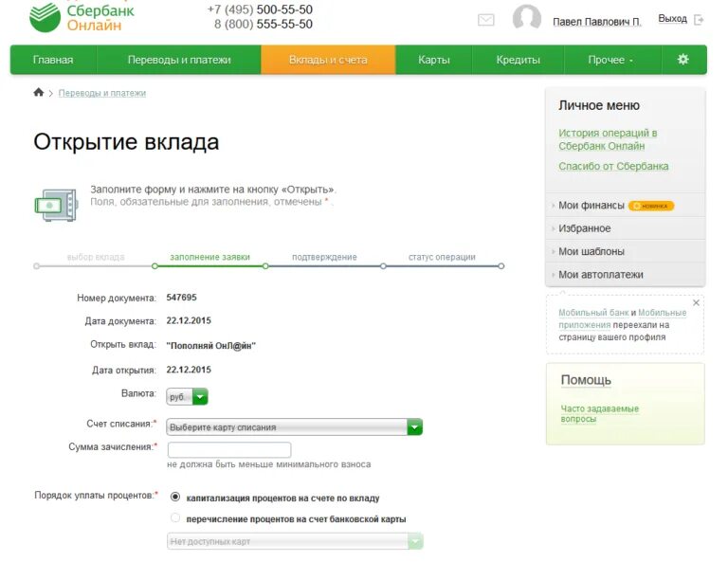Viewport: 728px width, 562px height.
Task: Click the заполнение заявки step
Action: (x=209, y=257)
